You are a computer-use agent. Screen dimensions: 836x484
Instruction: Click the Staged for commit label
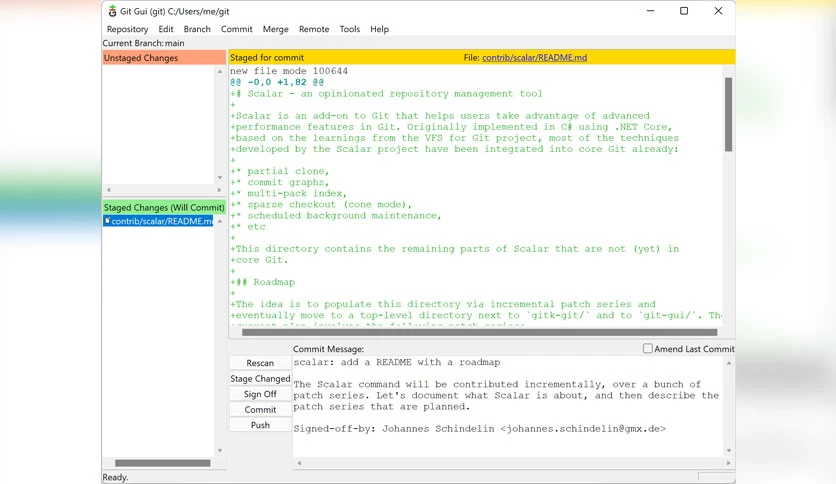267,58
